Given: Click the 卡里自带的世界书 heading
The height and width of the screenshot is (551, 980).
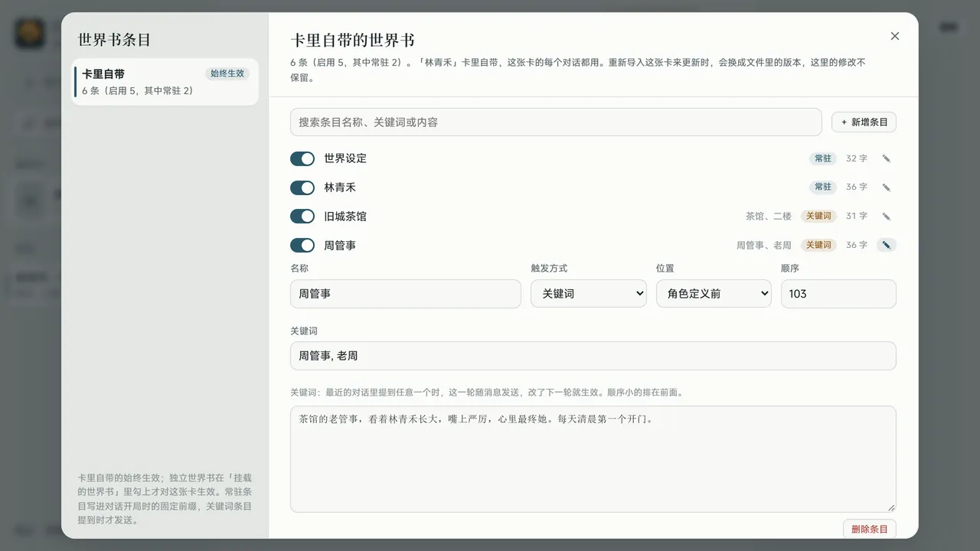Looking at the screenshot, I should 353,40.
